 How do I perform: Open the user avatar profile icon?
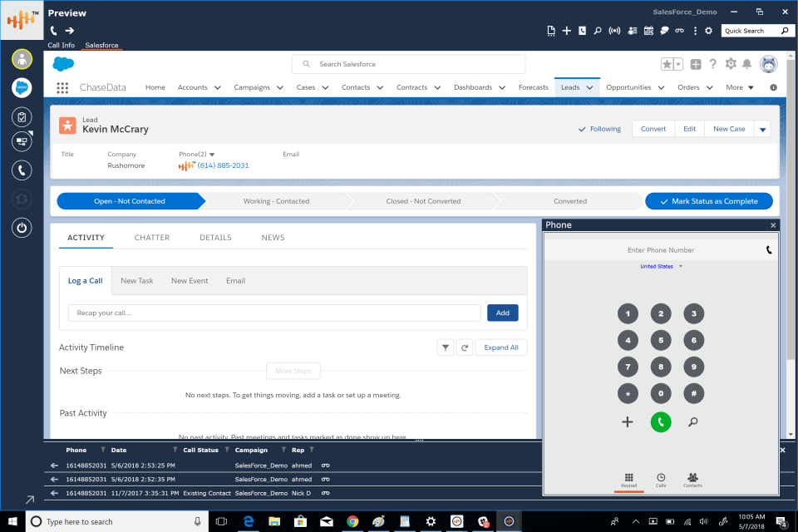(x=768, y=64)
